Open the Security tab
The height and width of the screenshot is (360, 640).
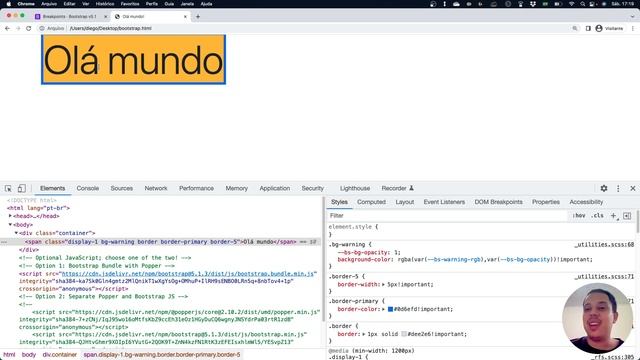point(313,189)
